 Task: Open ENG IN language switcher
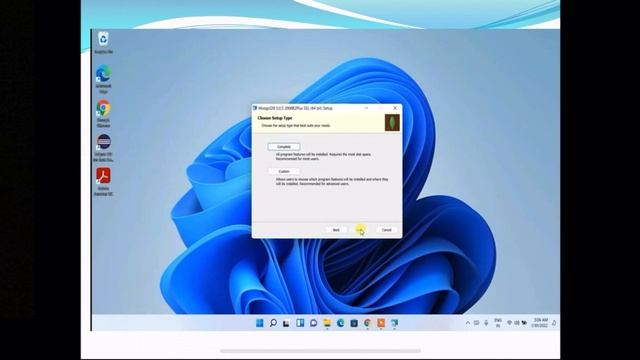click(x=498, y=323)
